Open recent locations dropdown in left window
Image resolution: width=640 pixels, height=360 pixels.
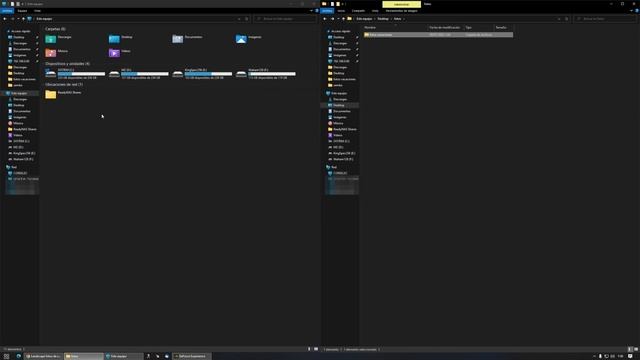[x=18, y=19]
